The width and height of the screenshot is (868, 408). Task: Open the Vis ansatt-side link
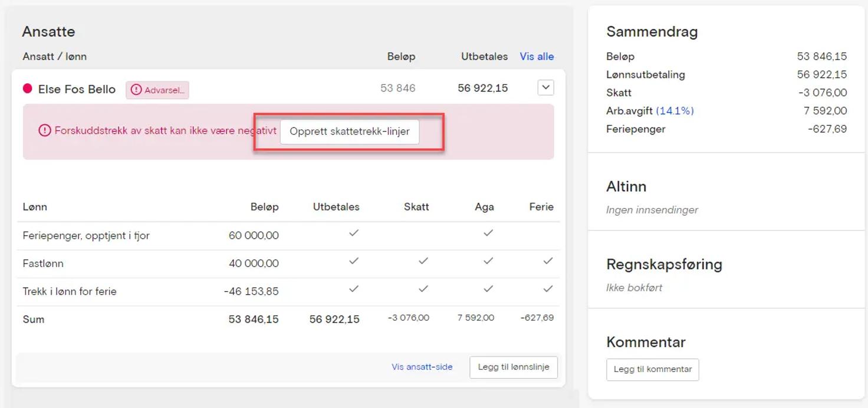pos(422,367)
